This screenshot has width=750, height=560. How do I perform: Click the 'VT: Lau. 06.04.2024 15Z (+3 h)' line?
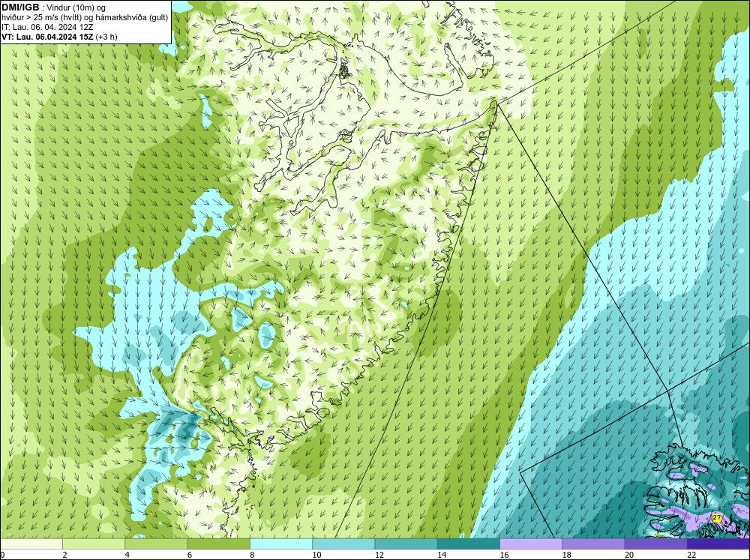(x=59, y=37)
